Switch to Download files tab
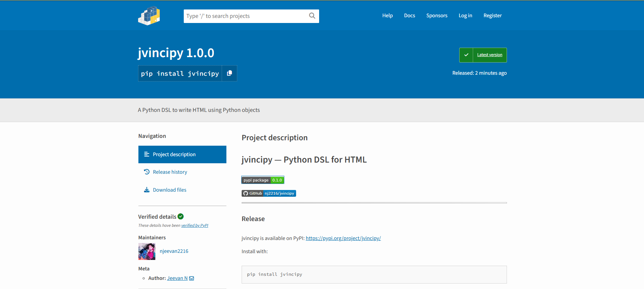The image size is (644, 289). coord(170,190)
